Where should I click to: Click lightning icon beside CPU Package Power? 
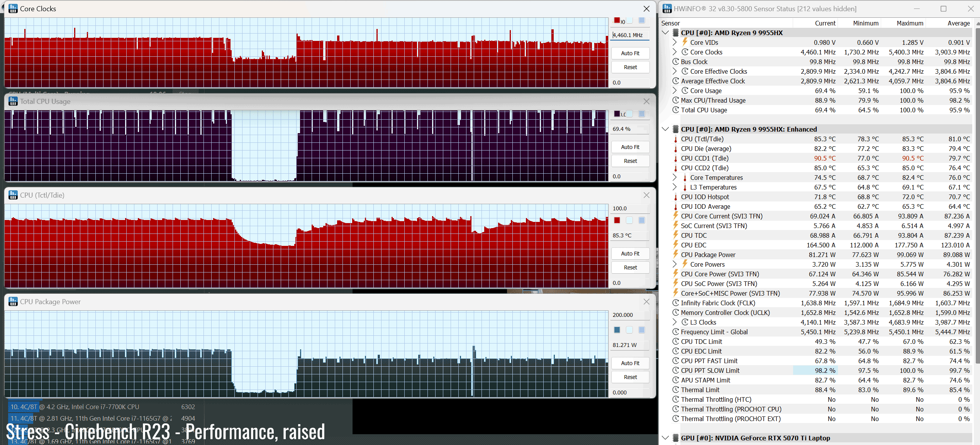point(675,254)
